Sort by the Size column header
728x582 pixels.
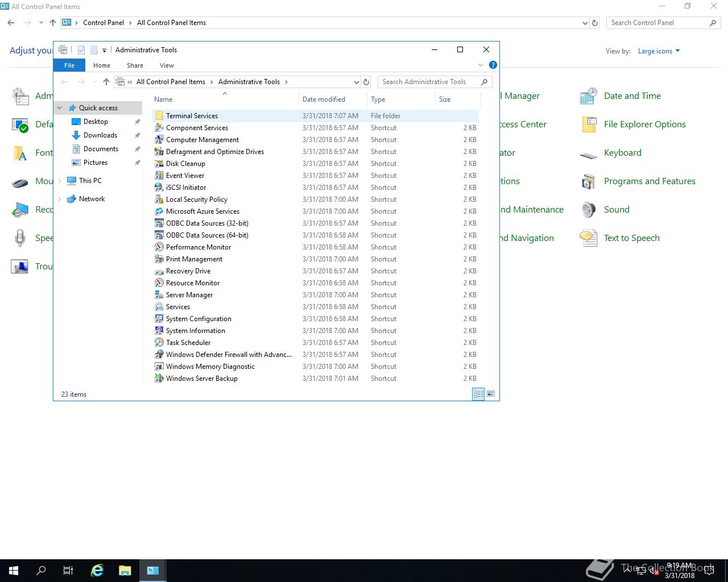tap(458, 99)
